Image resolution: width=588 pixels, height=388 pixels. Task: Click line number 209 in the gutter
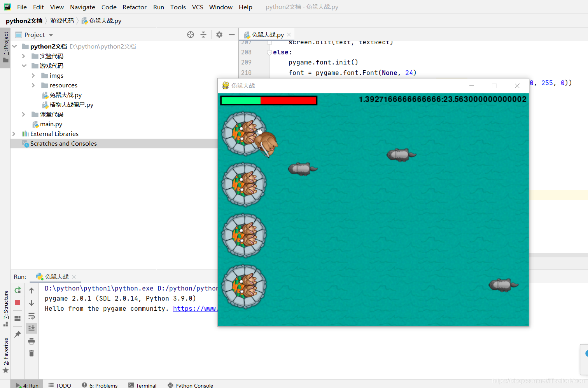point(246,62)
